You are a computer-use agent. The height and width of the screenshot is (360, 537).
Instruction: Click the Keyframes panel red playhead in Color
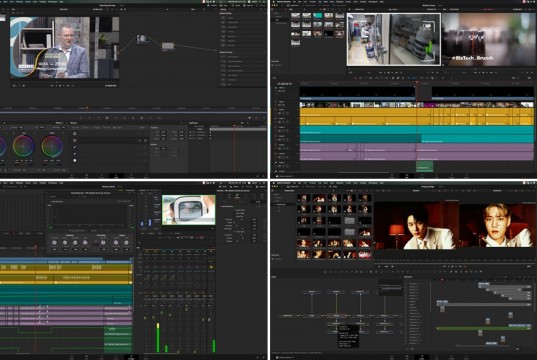pos(234,126)
